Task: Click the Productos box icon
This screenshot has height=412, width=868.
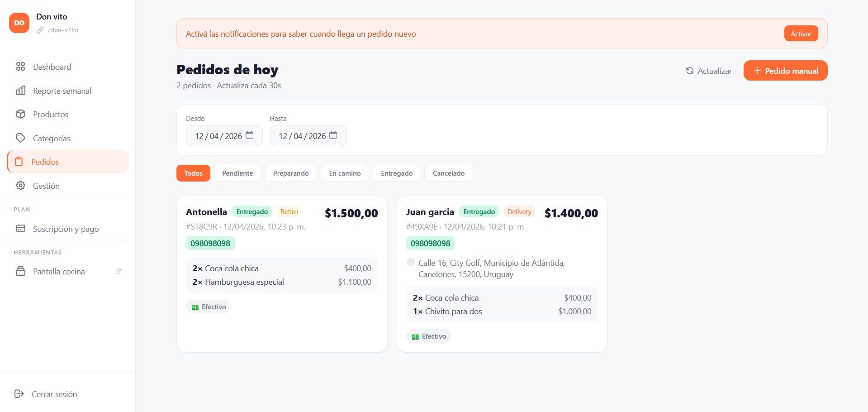Action: pos(20,114)
